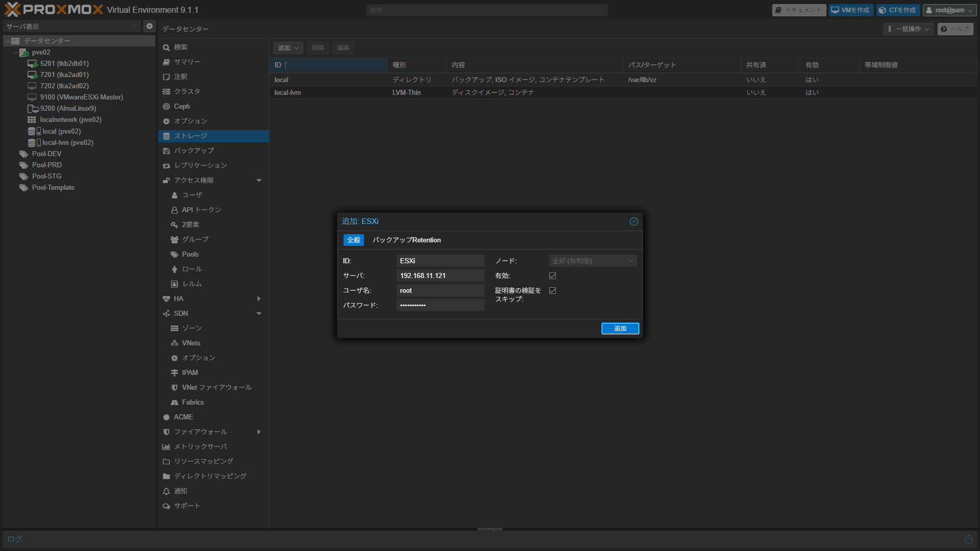Expand the HA submenu arrow
The height and width of the screenshot is (551, 980).
tap(259, 299)
